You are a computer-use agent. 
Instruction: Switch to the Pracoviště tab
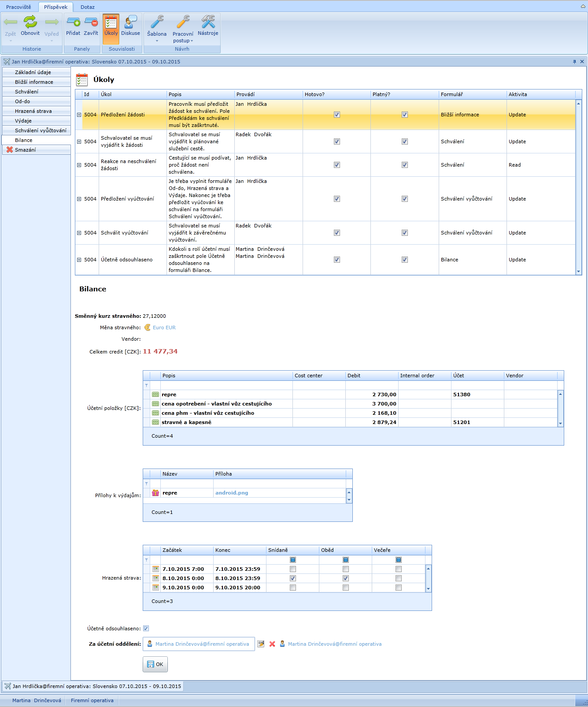click(x=18, y=7)
